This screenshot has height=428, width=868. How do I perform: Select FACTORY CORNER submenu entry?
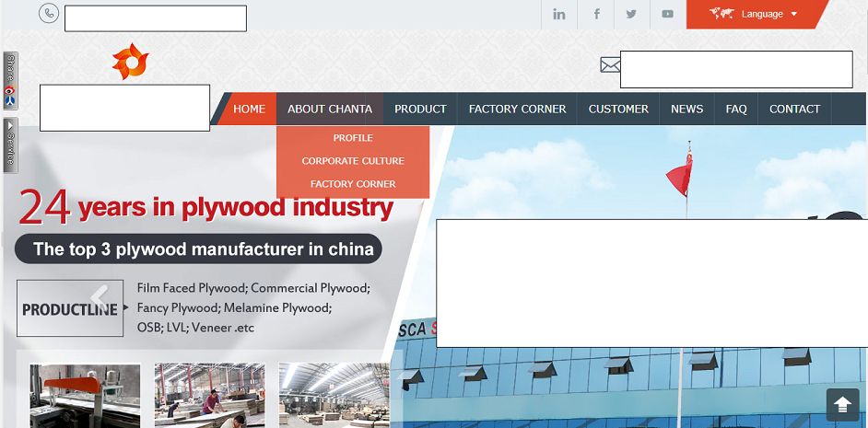coord(353,184)
